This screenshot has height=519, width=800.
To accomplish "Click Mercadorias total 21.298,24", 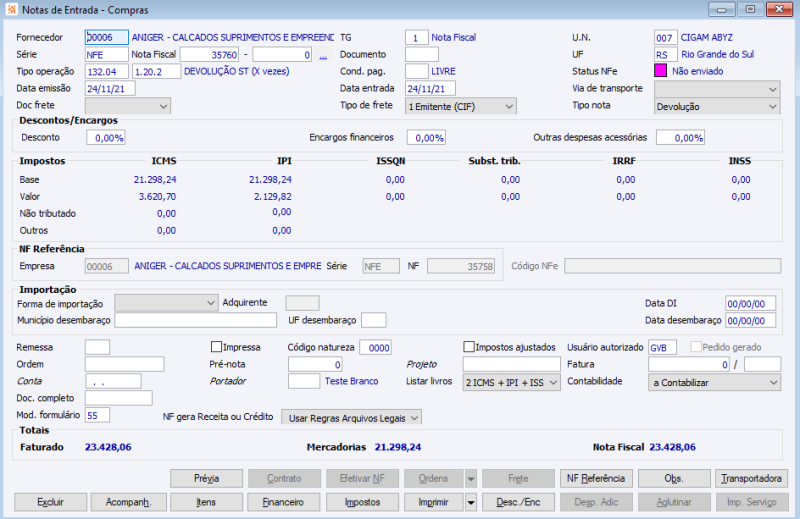I will [398, 447].
